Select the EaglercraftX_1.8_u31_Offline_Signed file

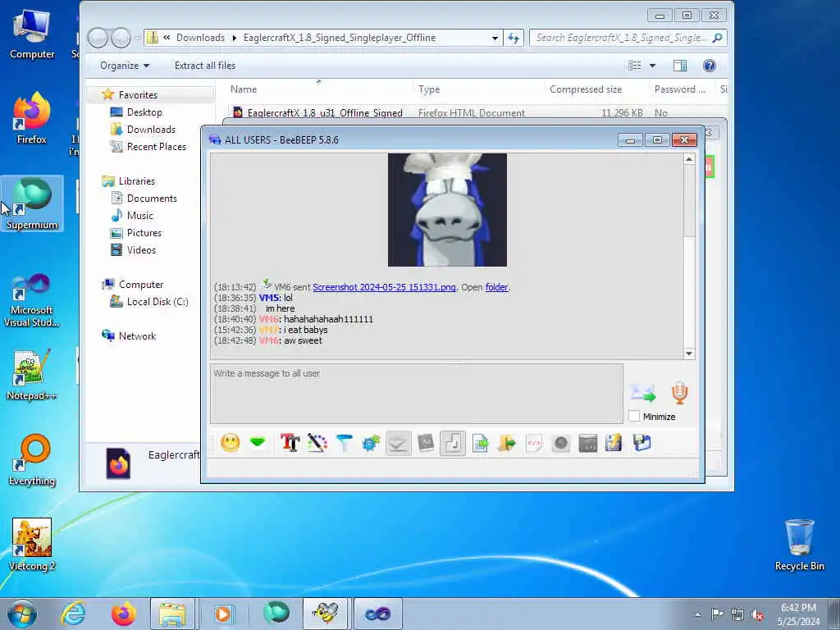coord(325,113)
